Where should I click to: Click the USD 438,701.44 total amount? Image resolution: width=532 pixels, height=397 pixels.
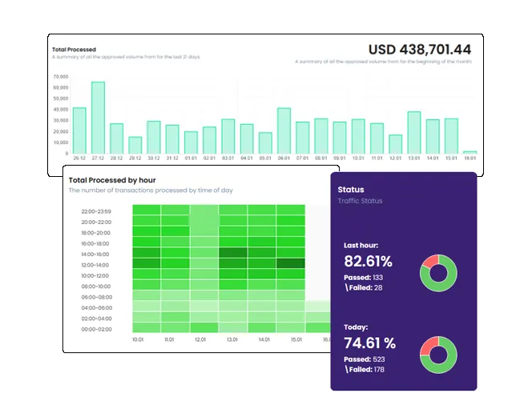[x=420, y=50]
